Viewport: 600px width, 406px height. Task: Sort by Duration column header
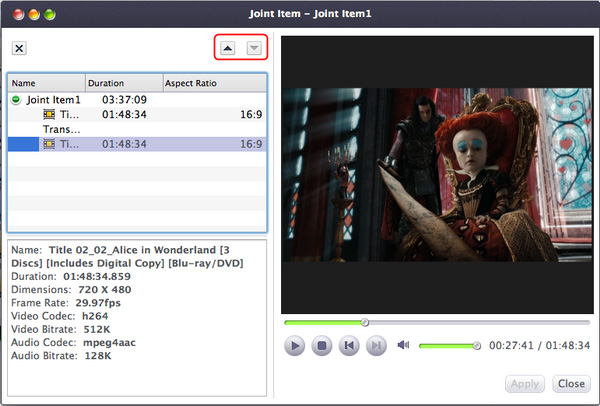(x=124, y=83)
